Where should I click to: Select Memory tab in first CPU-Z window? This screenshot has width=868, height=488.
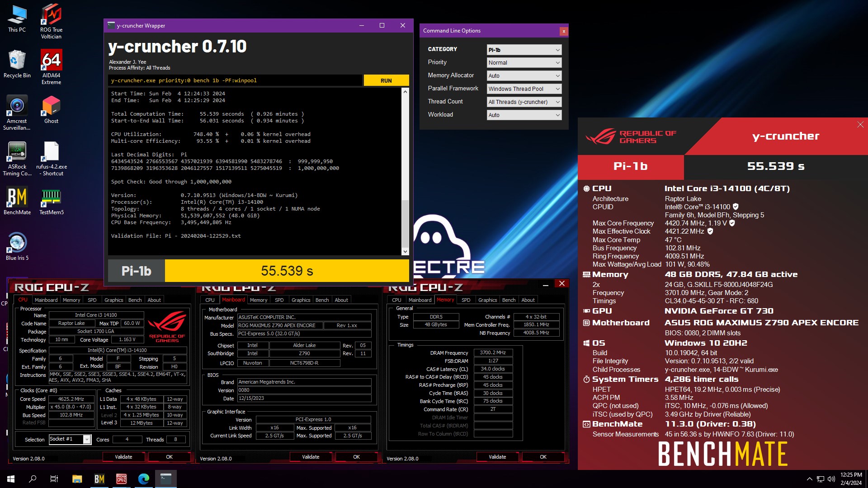click(x=71, y=300)
